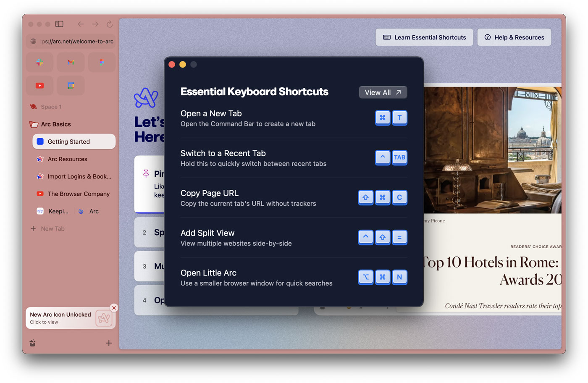Click the plus icon at the sidebar bottom
The image size is (588, 383).
tap(109, 343)
